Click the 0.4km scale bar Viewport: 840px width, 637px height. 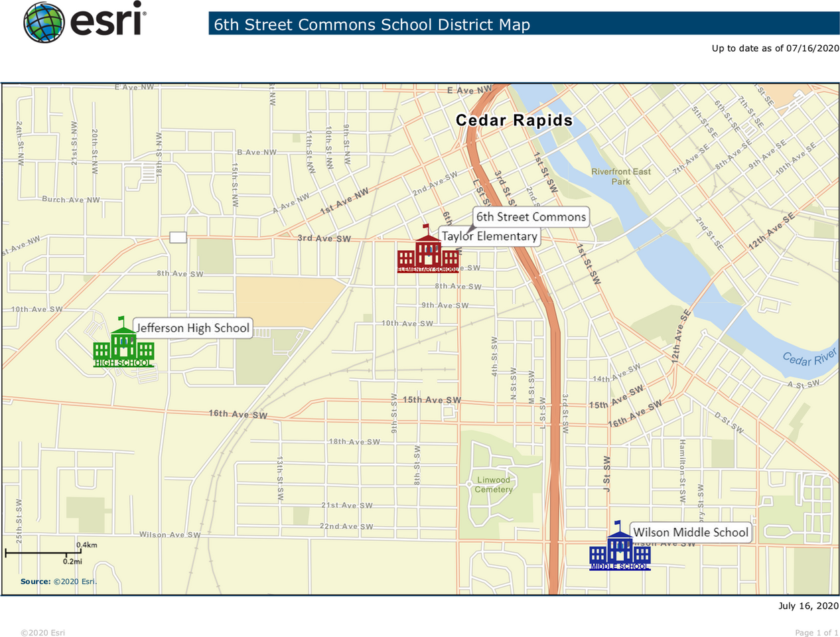[x=44, y=552]
